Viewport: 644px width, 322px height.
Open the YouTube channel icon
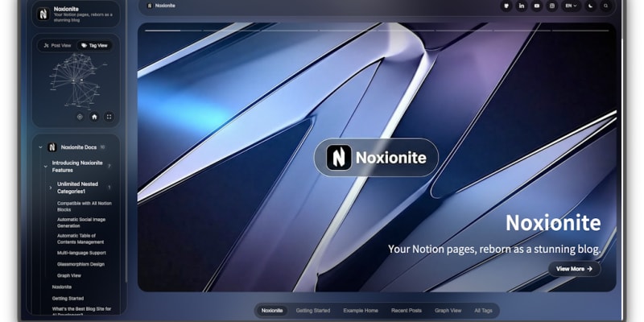point(537,6)
